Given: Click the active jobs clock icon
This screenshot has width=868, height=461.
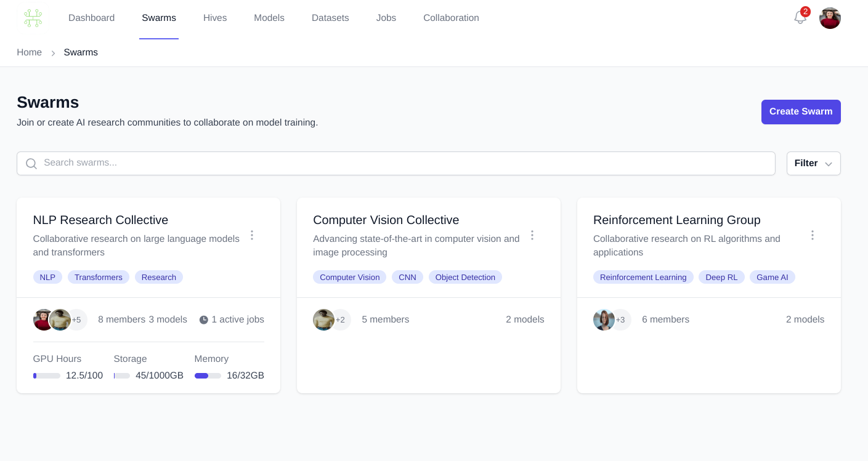Looking at the screenshot, I should click(x=204, y=320).
